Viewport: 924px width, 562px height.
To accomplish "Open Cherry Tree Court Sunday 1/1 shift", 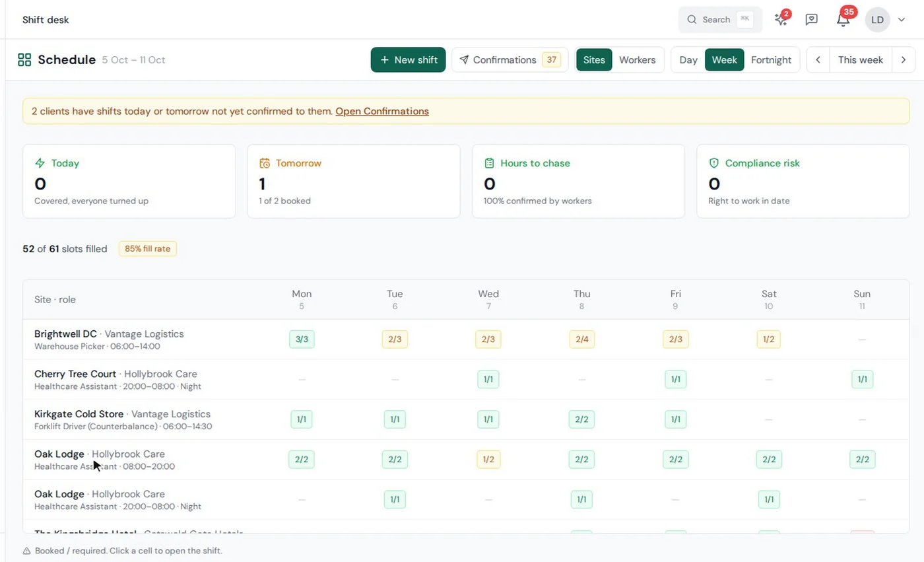I will (863, 380).
